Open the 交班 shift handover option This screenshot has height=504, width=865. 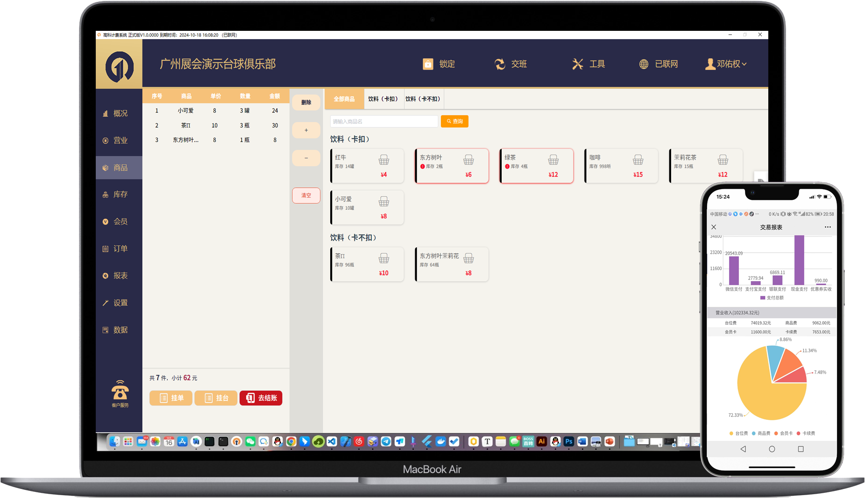point(510,64)
